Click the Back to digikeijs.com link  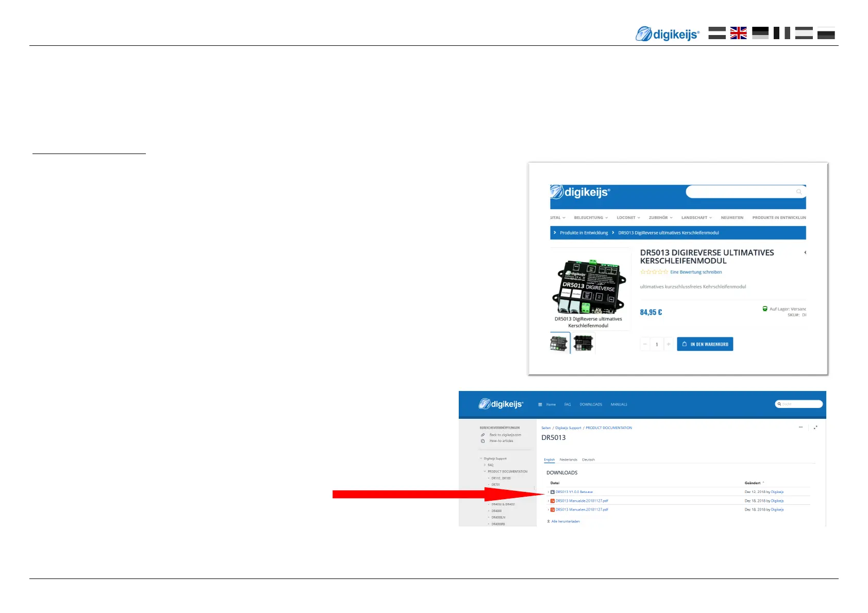click(x=505, y=435)
